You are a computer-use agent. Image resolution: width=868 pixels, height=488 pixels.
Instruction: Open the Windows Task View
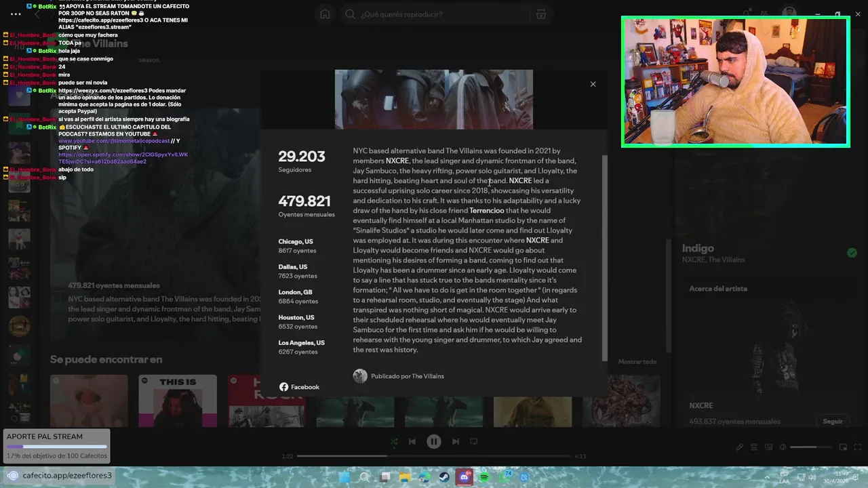pos(385,478)
